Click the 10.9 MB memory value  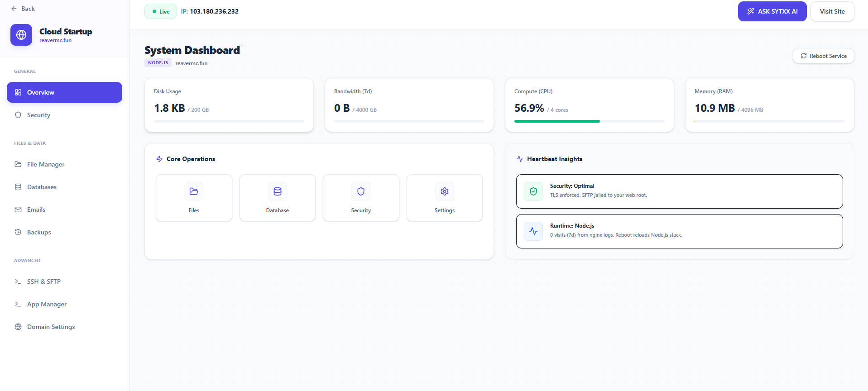(x=715, y=108)
